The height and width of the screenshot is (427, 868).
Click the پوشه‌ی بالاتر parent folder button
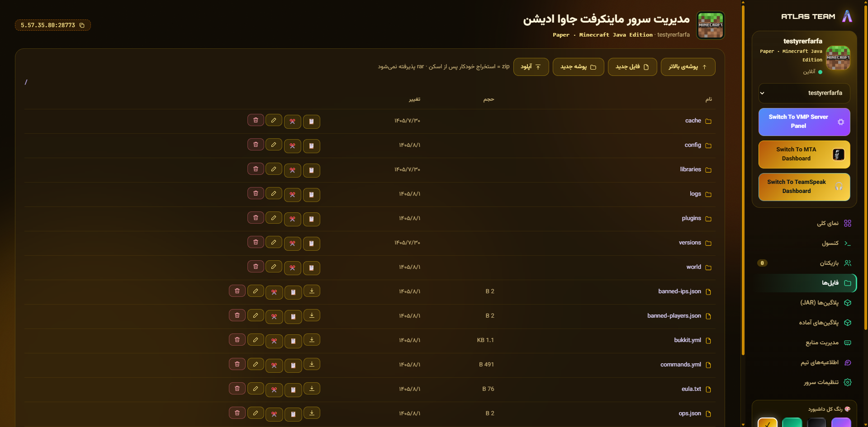point(688,67)
